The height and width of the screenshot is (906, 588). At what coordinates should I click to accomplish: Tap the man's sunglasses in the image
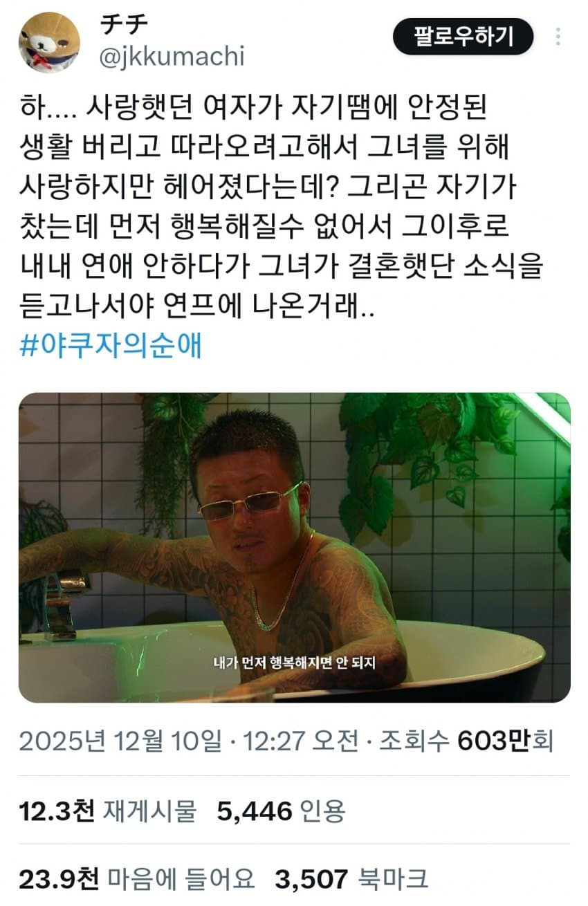[250, 502]
